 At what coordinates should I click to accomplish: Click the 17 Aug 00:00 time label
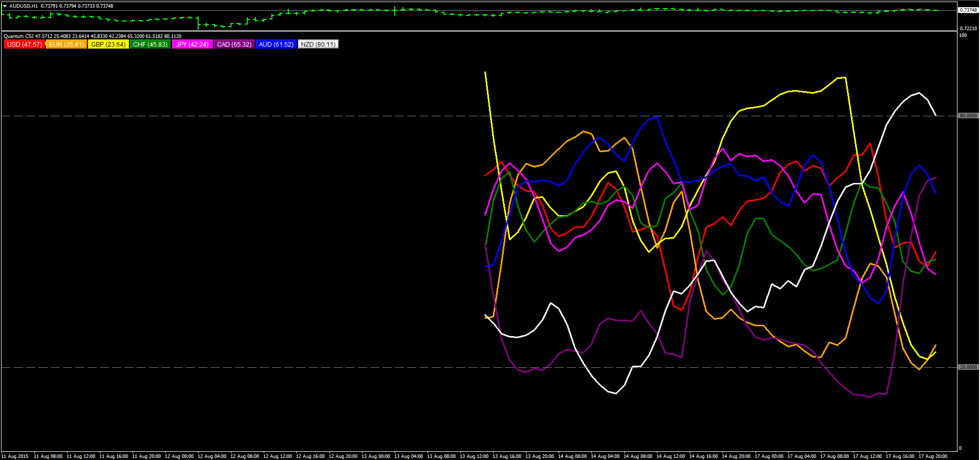coord(769,456)
